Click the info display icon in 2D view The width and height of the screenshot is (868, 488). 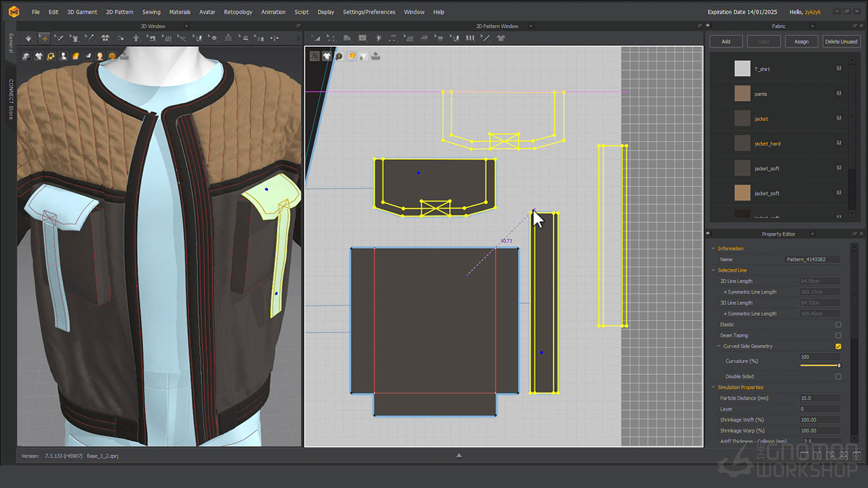pyautogui.click(x=338, y=56)
